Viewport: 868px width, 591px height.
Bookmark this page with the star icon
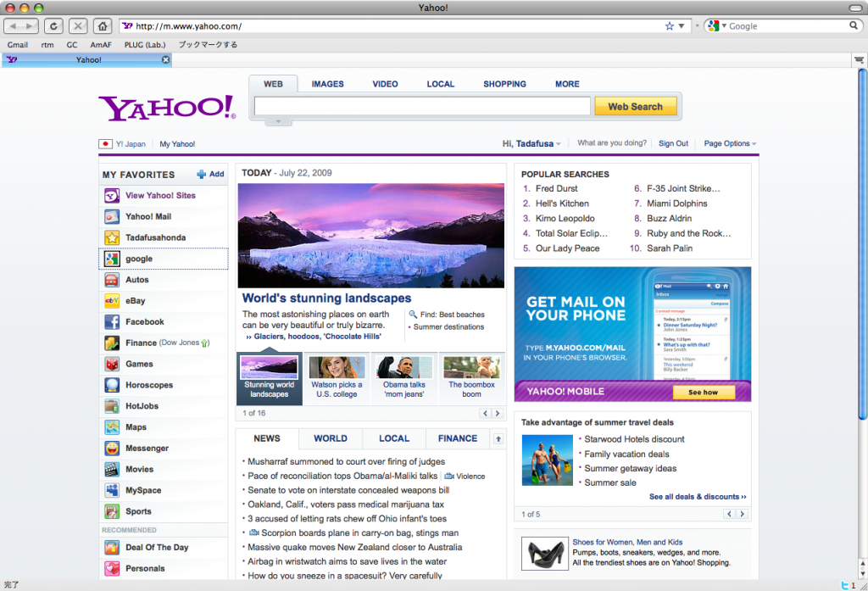[x=670, y=26]
